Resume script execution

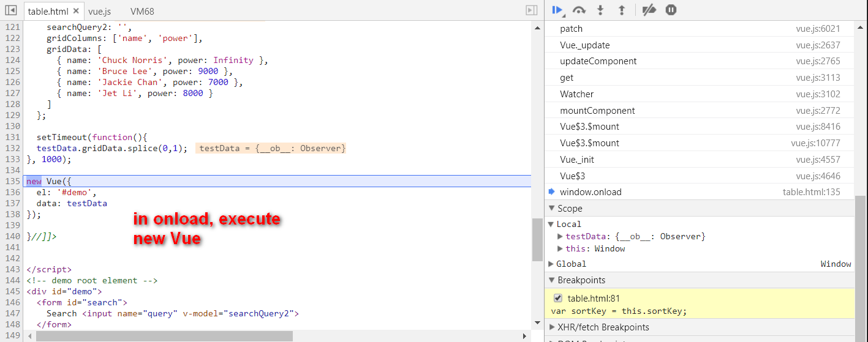[557, 10]
